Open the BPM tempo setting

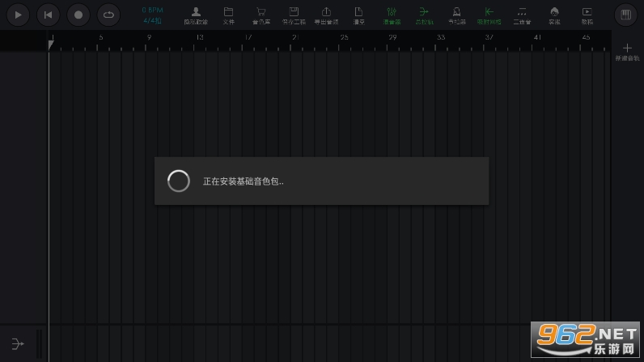[x=152, y=10]
